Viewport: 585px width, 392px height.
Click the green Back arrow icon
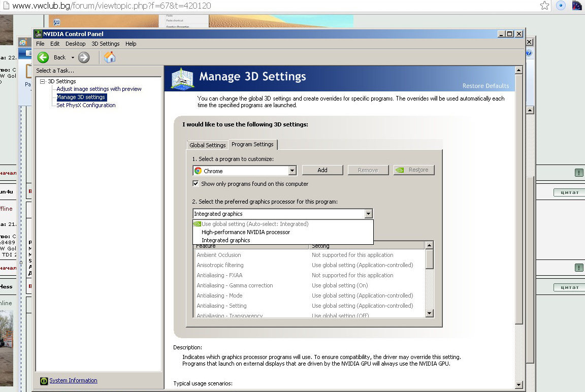pos(43,57)
